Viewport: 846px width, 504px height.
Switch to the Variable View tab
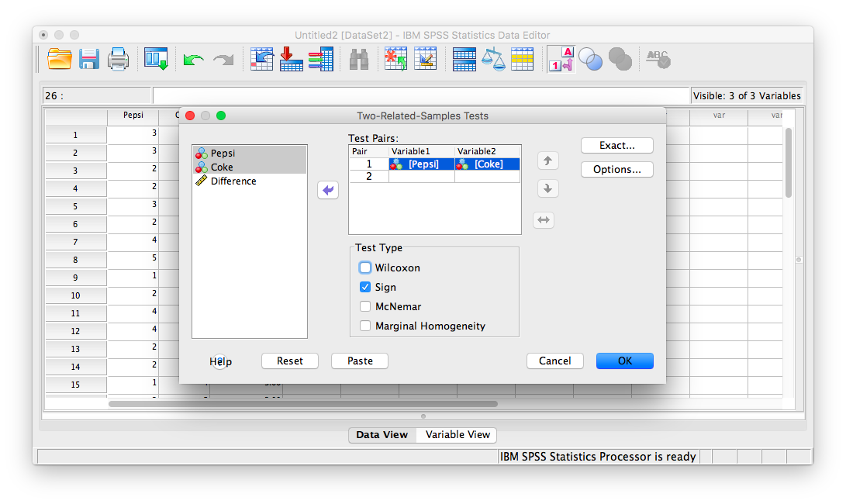coord(458,435)
